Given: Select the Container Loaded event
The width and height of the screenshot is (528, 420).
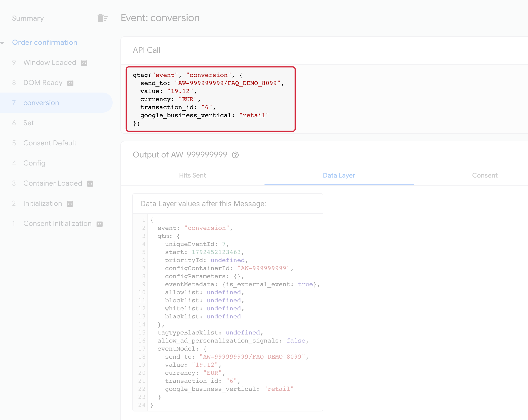Looking at the screenshot, I should pyautogui.click(x=53, y=183).
